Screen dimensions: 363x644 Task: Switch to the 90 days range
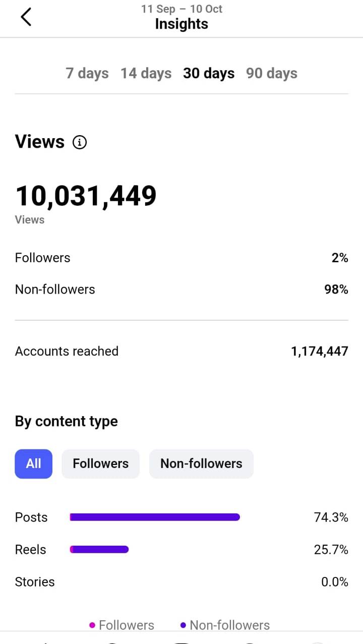click(272, 74)
